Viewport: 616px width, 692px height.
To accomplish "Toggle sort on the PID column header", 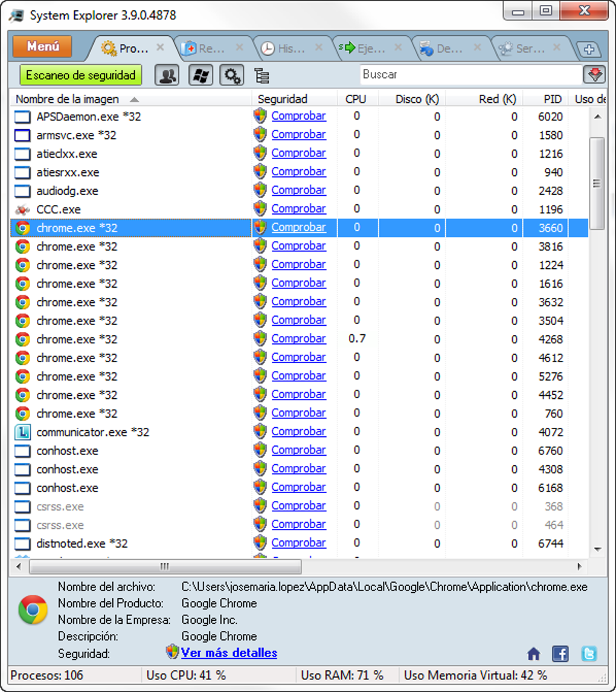I will coord(554,99).
